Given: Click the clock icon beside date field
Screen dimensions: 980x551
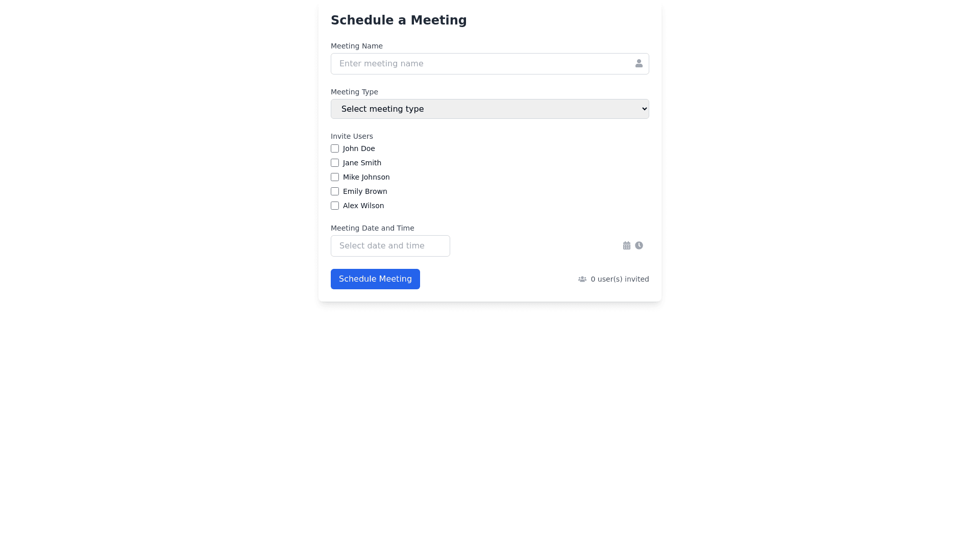Looking at the screenshot, I should (639, 245).
